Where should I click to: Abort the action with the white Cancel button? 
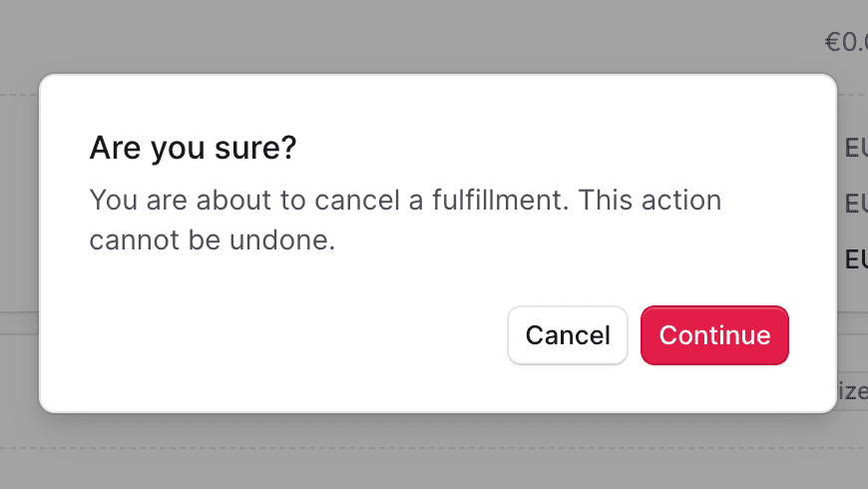568,335
